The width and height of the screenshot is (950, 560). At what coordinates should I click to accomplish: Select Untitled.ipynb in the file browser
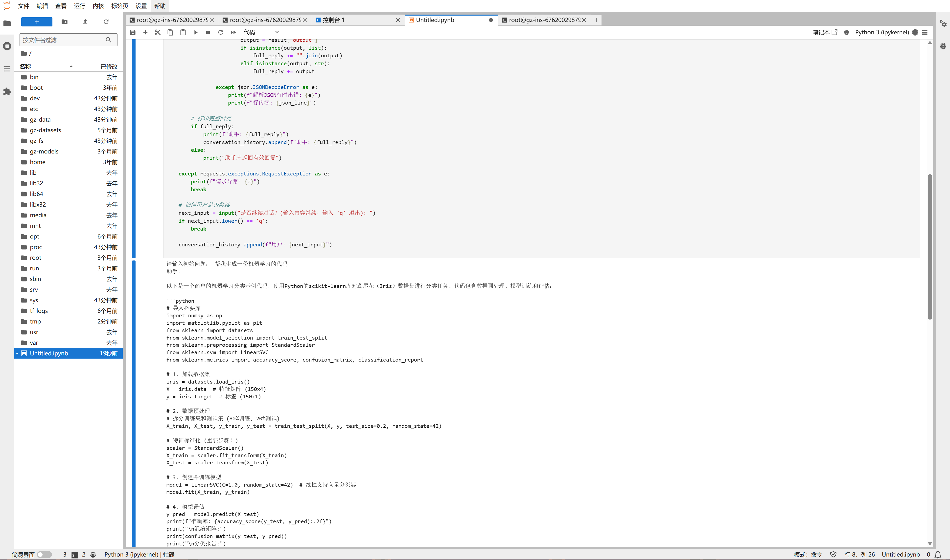pyautogui.click(x=68, y=353)
